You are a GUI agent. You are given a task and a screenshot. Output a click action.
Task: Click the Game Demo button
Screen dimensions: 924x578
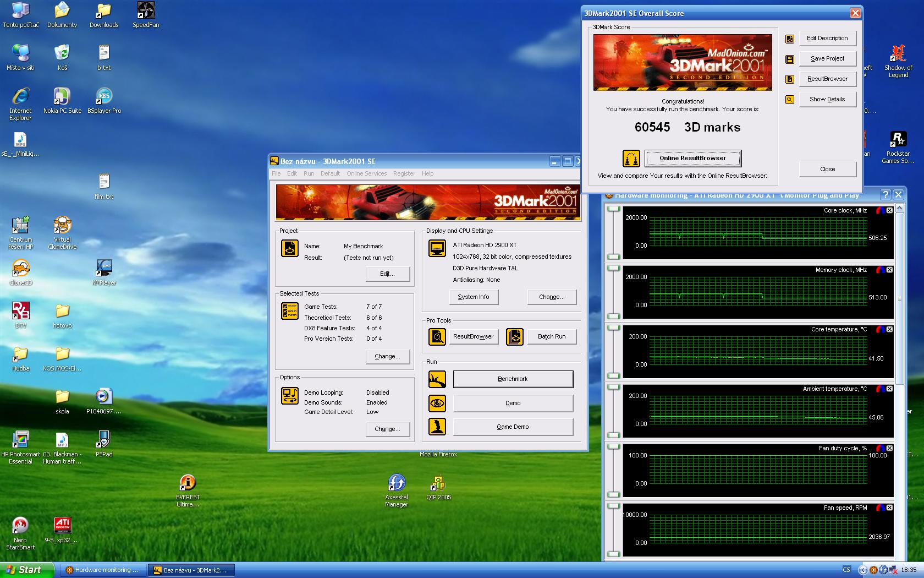pyautogui.click(x=513, y=427)
